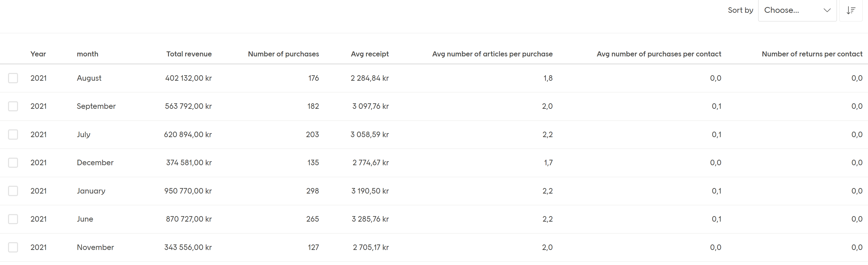Select the January row checkbox
Viewport: 868px width, 265px height.
(13, 191)
